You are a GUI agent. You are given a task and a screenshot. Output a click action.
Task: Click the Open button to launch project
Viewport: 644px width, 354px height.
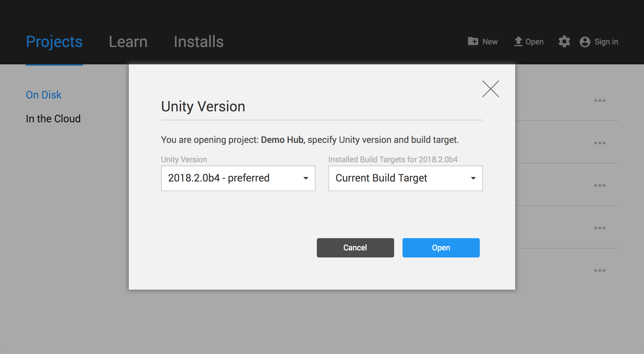click(x=441, y=247)
